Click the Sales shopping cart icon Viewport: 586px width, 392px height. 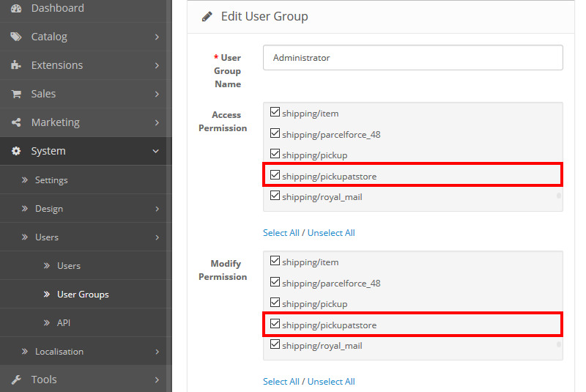coord(16,94)
